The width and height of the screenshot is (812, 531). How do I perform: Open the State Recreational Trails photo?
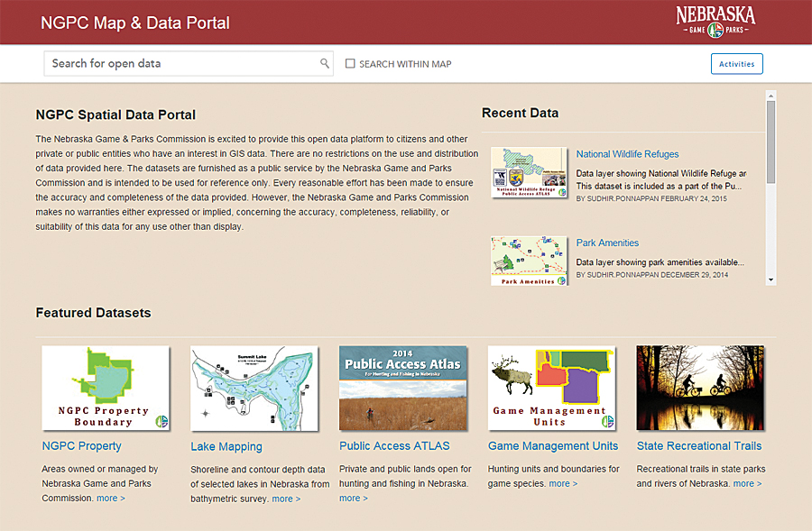pyautogui.click(x=699, y=389)
